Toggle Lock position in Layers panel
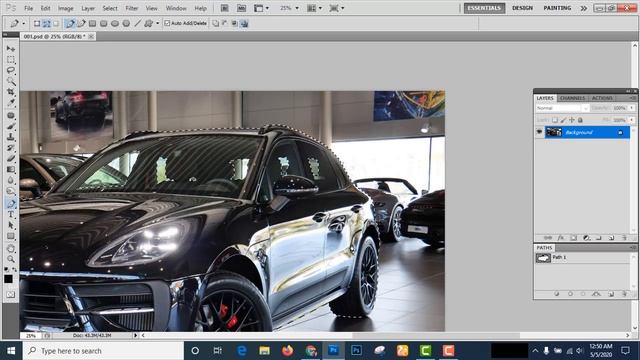Screen dimensions: 640x360 (x=572, y=120)
